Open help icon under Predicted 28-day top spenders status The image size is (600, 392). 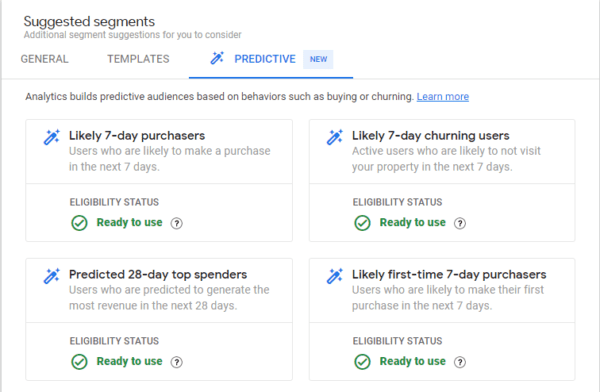click(x=176, y=362)
